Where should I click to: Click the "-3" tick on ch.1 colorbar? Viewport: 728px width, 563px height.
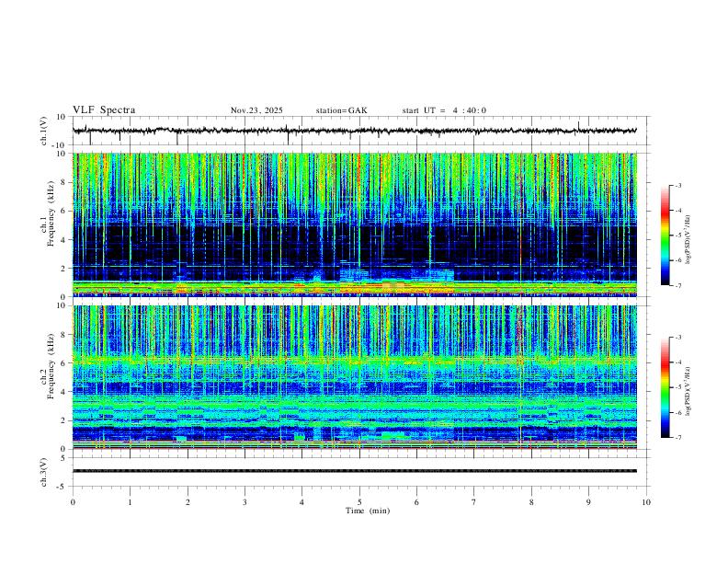click(677, 185)
